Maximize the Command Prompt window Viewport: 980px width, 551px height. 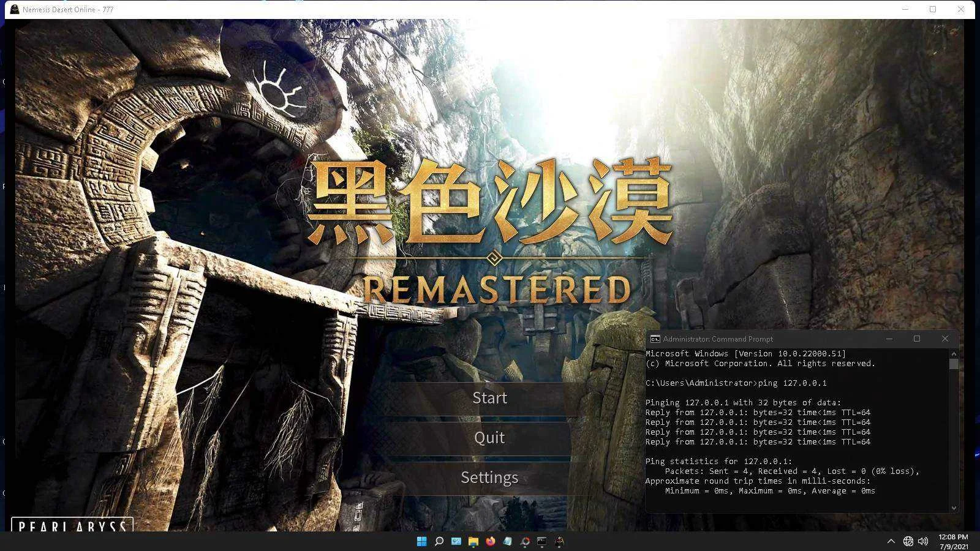click(917, 339)
